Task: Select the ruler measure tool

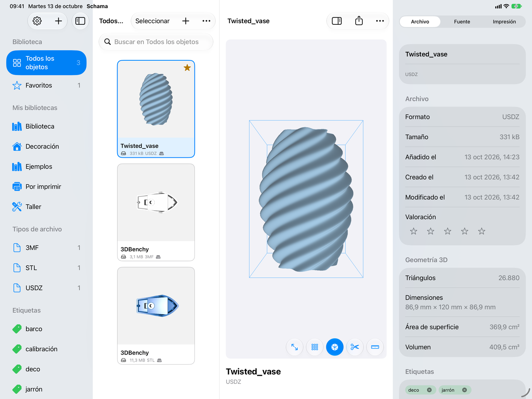Action: click(x=375, y=347)
